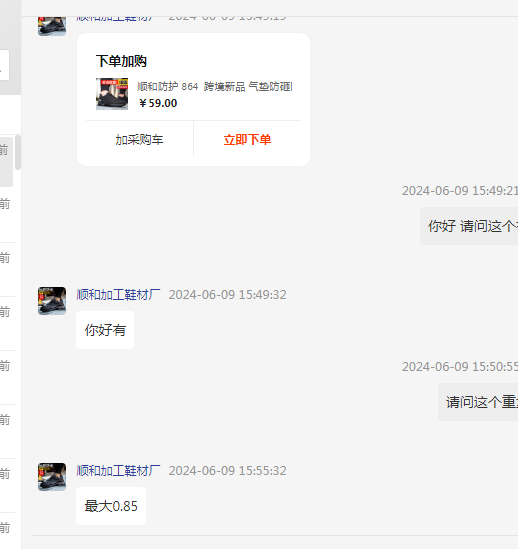This screenshot has width=518, height=549.
Task: Click the conversation list scrollbar thumb
Action: point(18,153)
